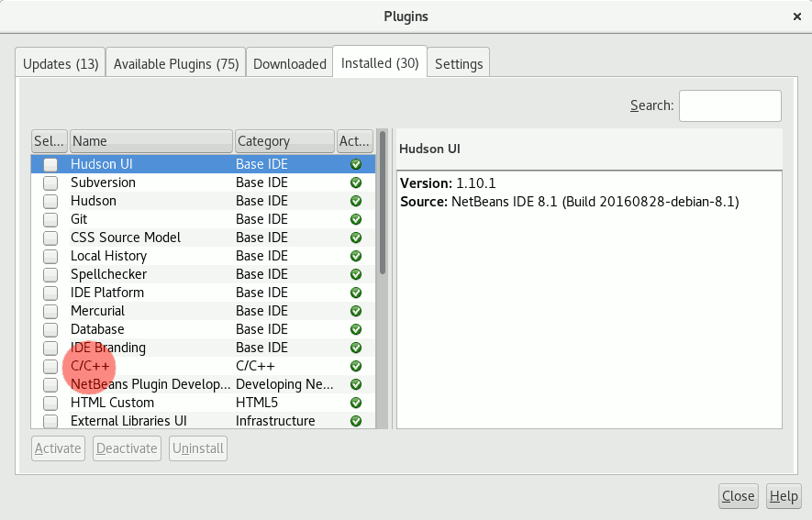Click the Sel... column header

(50, 141)
